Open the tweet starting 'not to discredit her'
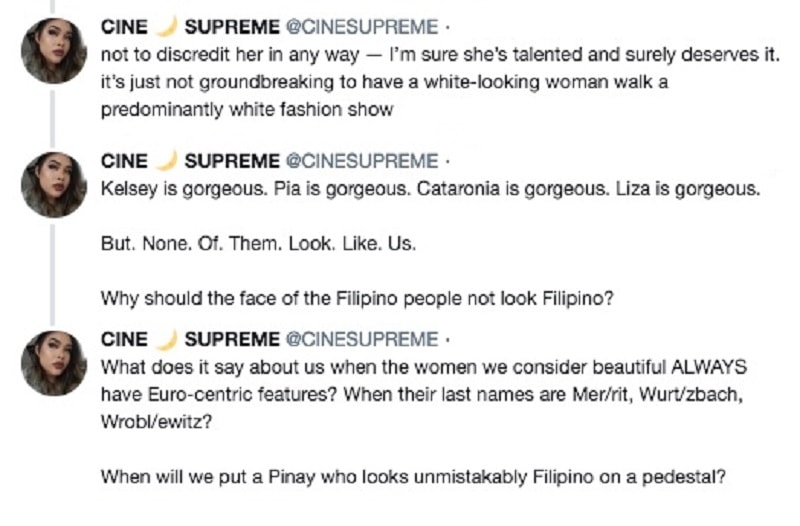The width and height of the screenshot is (800, 526). (440, 82)
